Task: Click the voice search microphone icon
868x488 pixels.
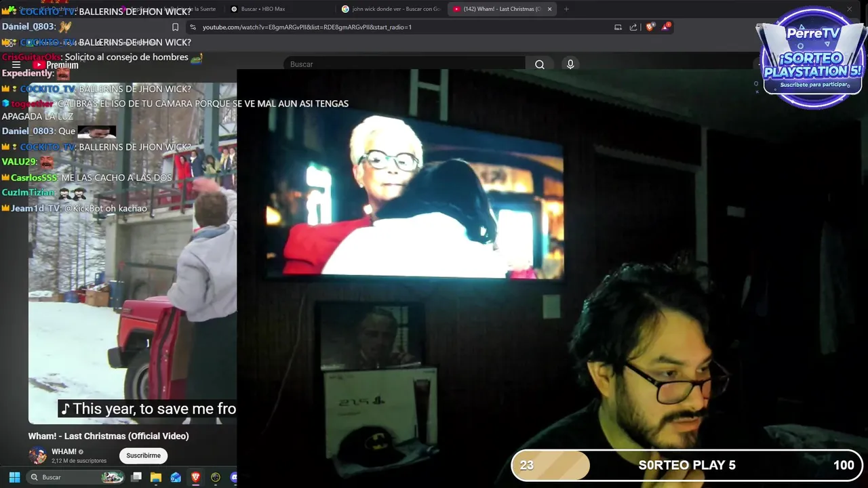Action: [570, 64]
